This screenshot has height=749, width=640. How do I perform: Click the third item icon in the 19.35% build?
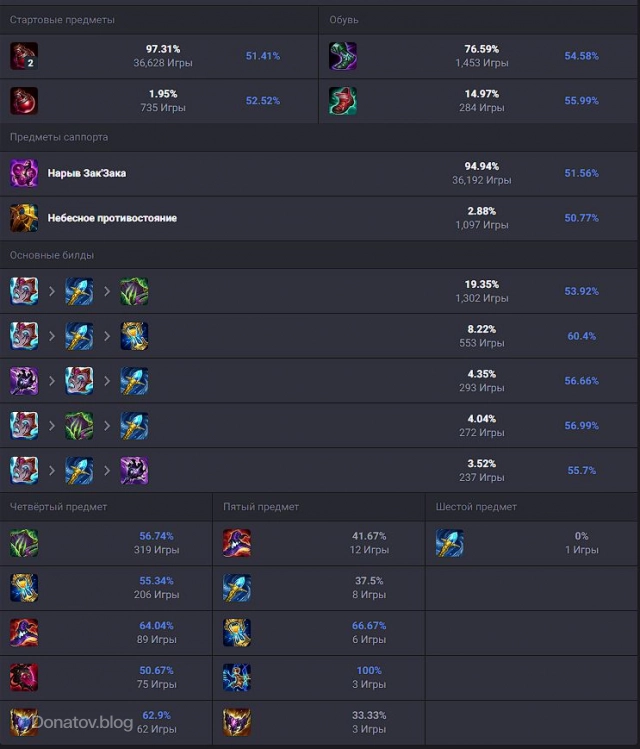[134, 291]
